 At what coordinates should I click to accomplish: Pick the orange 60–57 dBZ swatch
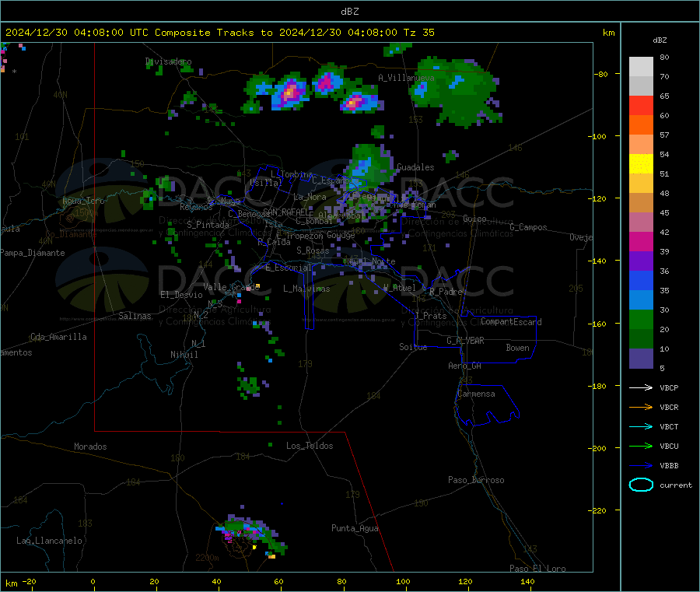click(x=641, y=125)
